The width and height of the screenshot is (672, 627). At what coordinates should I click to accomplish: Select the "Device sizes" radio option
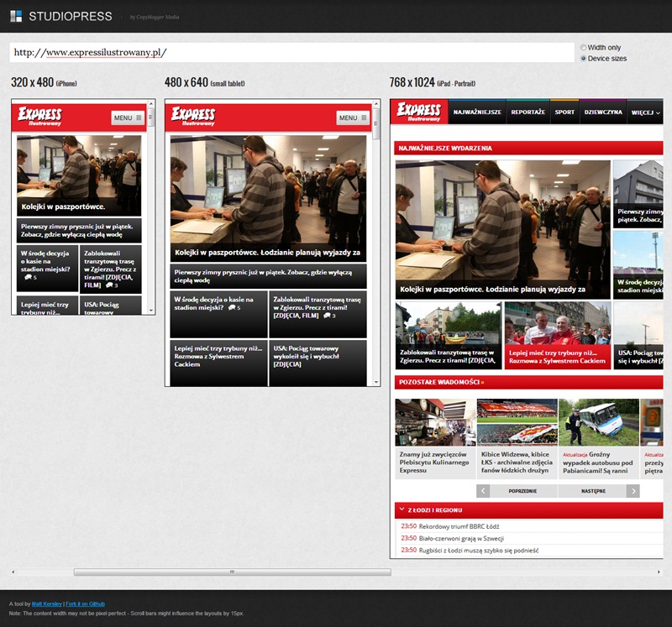point(584,59)
